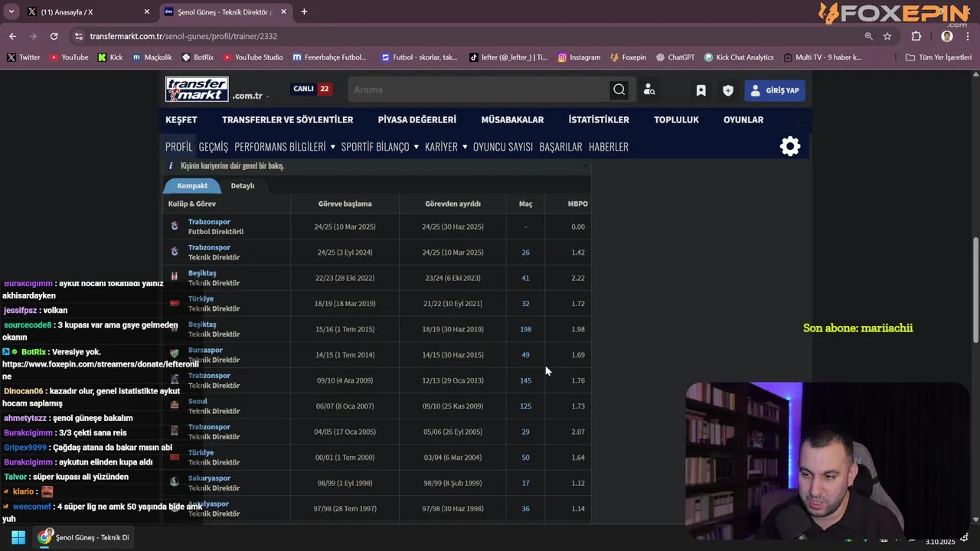
Task: Click match count 125 link
Action: coord(525,406)
